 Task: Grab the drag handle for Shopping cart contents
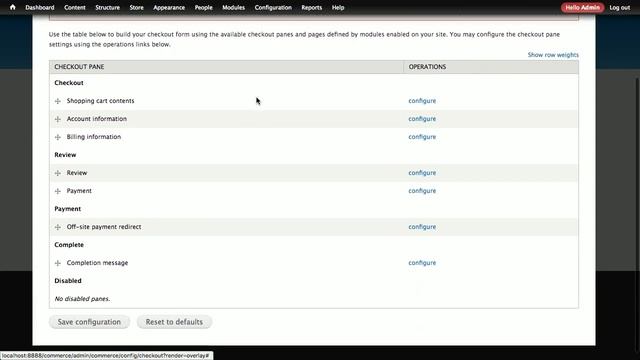click(58, 101)
